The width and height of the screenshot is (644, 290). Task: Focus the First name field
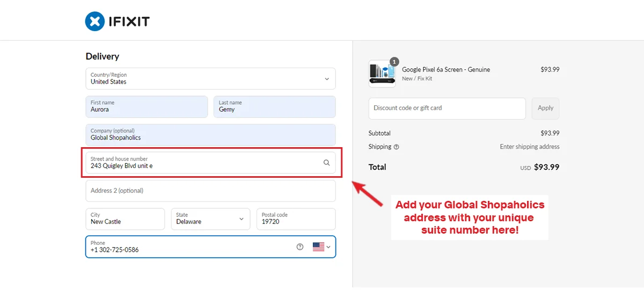click(146, 107)
